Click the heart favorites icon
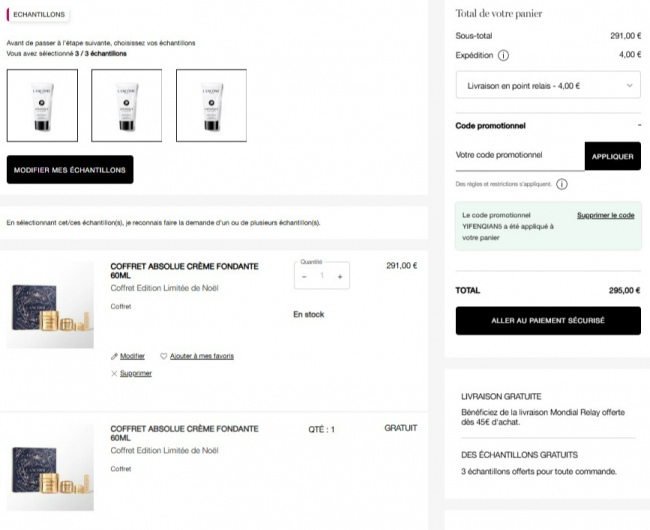The height and width of the screenshot is (530, 650). point(164,356)
